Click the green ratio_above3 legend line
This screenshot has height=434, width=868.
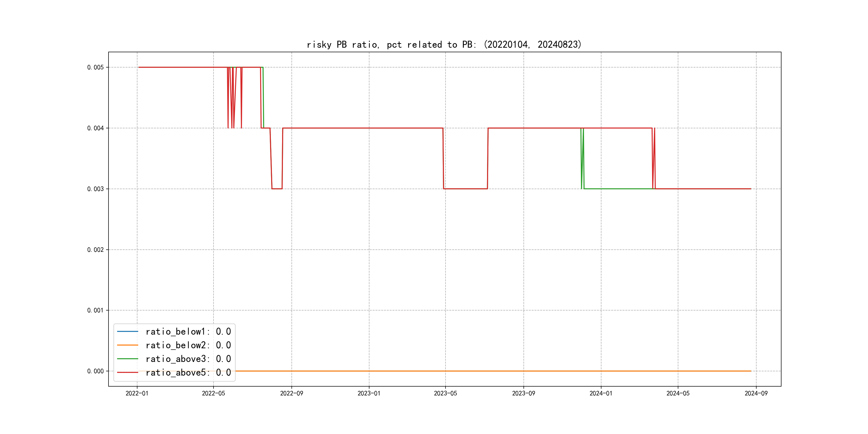tap(127, 359)
